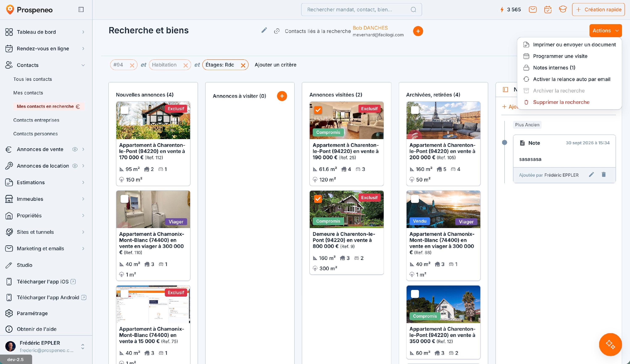Viewport: 630px width, 364px height.
Task: Expand the Marketing et emails chevron
Action: [83, 249]
